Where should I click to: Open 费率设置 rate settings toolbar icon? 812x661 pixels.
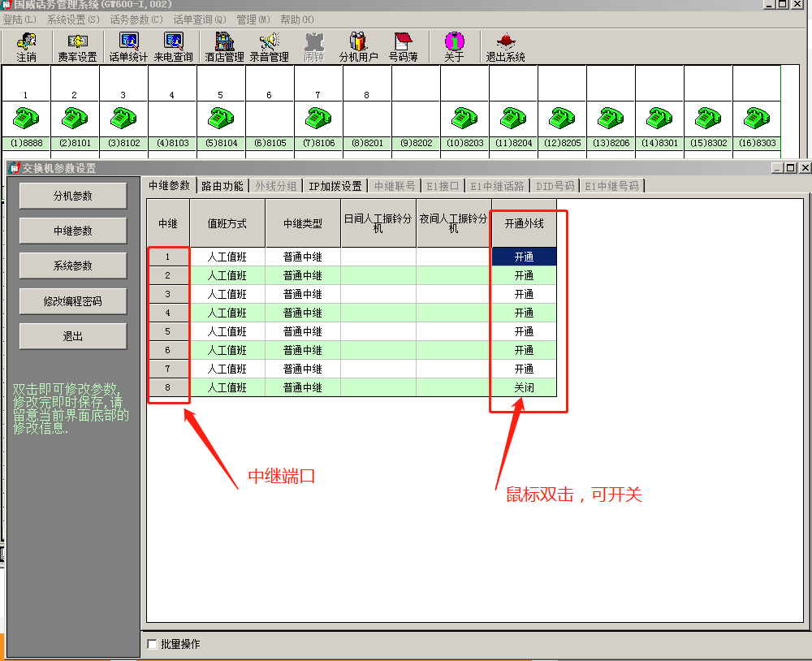(78, 47)
